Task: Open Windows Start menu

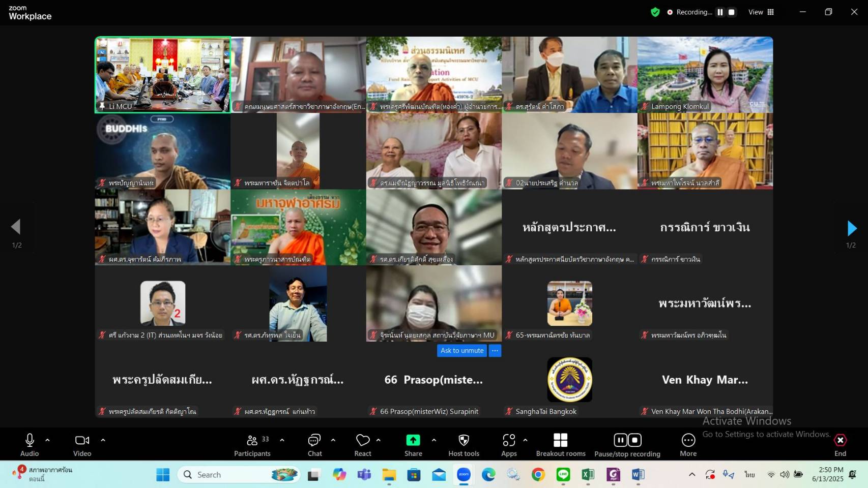Action: 163,475
